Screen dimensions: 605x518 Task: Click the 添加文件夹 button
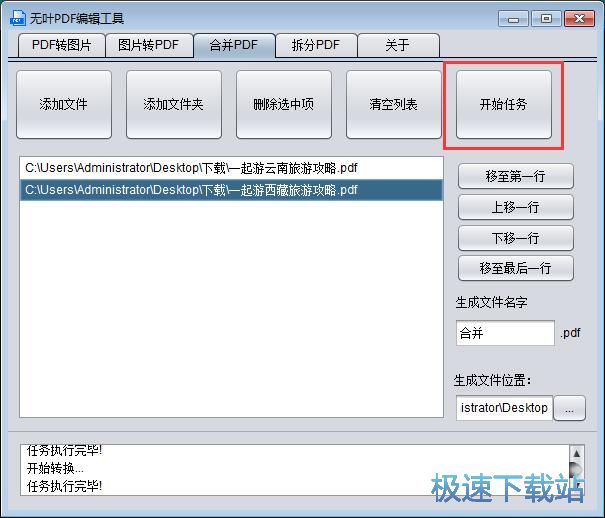[174, 104]
